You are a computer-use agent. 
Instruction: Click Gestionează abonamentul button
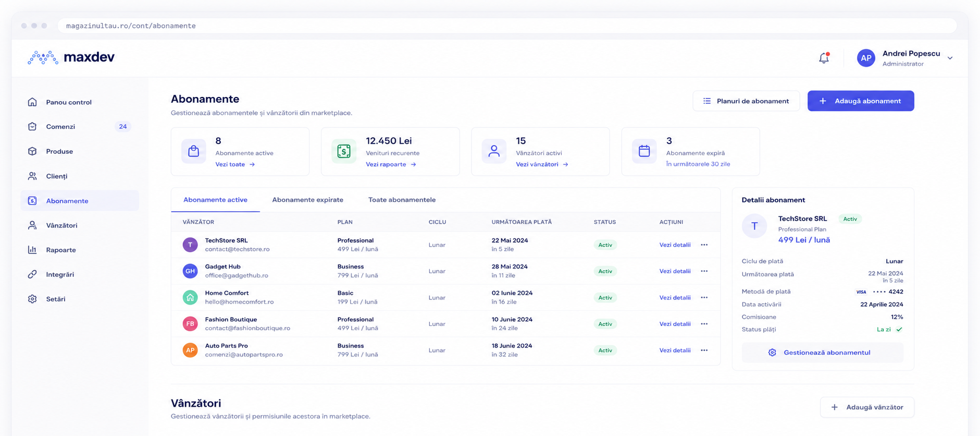click(x=822, y=353)
